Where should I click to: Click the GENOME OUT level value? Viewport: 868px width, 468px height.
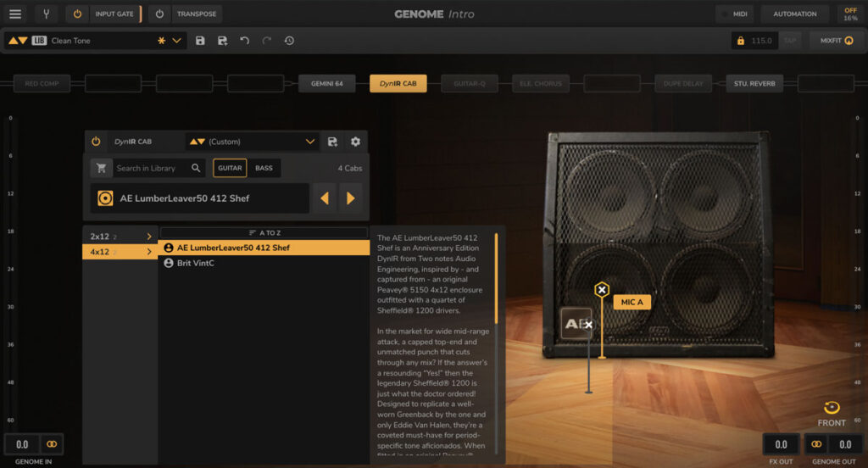(x=845, y=444)
